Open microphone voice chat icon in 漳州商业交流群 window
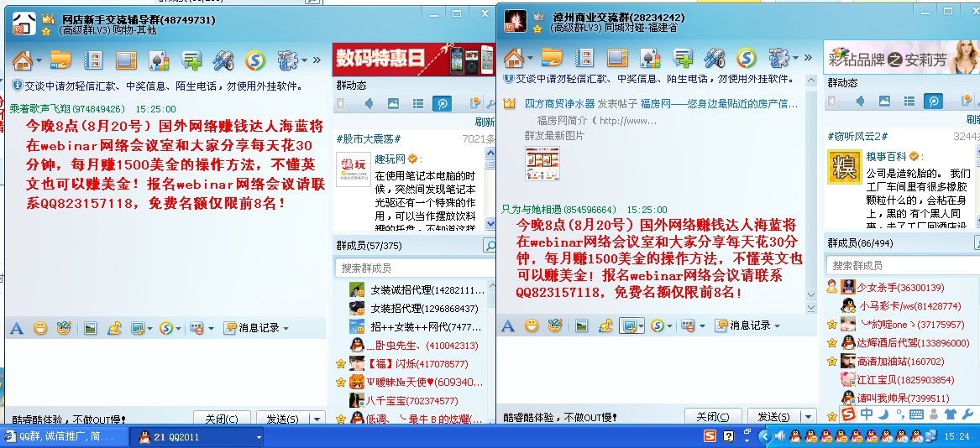 coord(715,58)
